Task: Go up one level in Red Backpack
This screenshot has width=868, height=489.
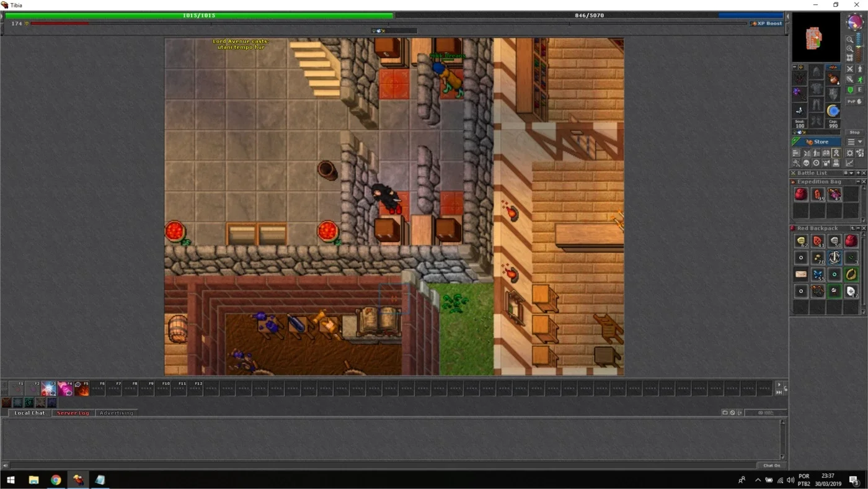Action: (852, 228)
